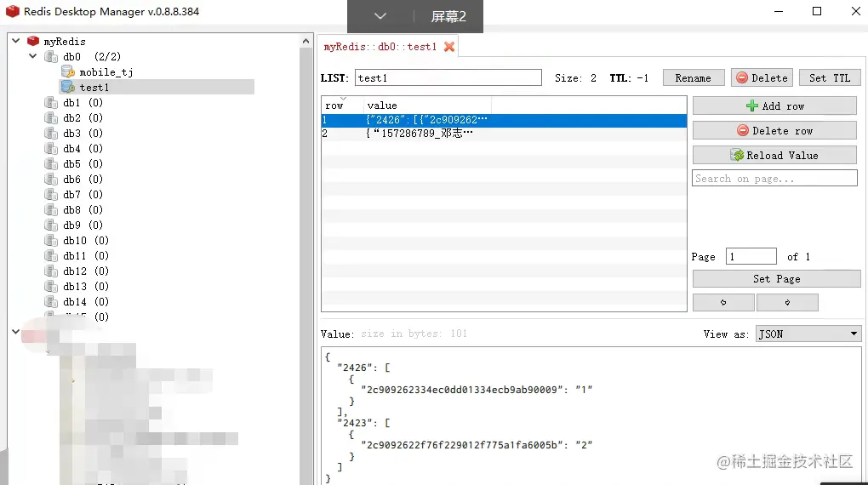Screen dimensions: 868x485
Task: Close the myRedis::db0::test1 tab
Action: tap(449, 47)
